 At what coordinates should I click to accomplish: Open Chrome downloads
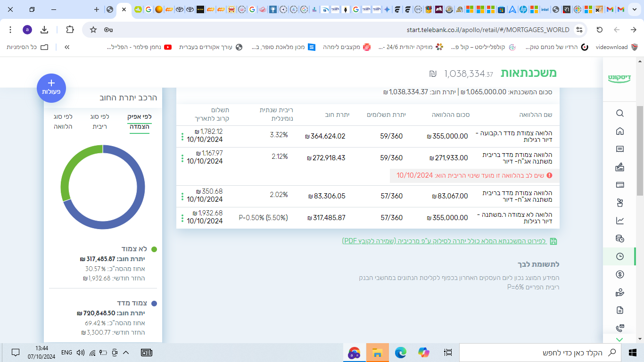click(44, 30)
